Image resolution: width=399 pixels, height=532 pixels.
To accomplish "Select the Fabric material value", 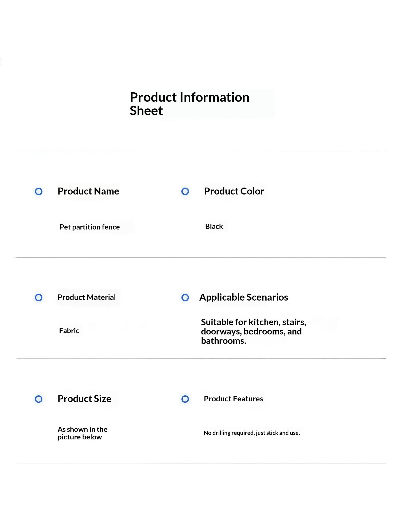I will pyautogui.click(x=69, y=331).
